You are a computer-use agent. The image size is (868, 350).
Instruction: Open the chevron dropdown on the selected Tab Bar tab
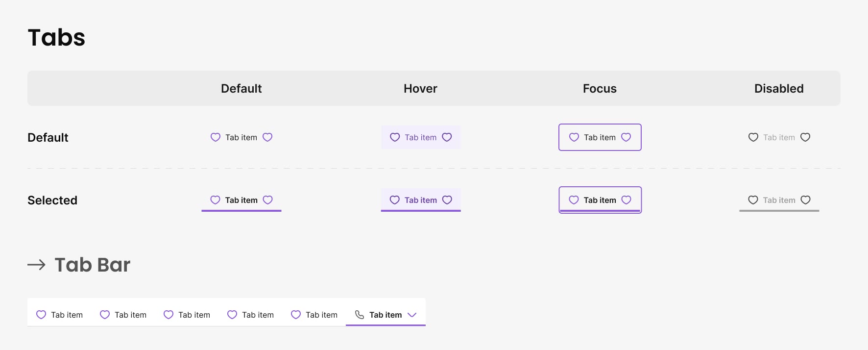[x=412, y=315]
